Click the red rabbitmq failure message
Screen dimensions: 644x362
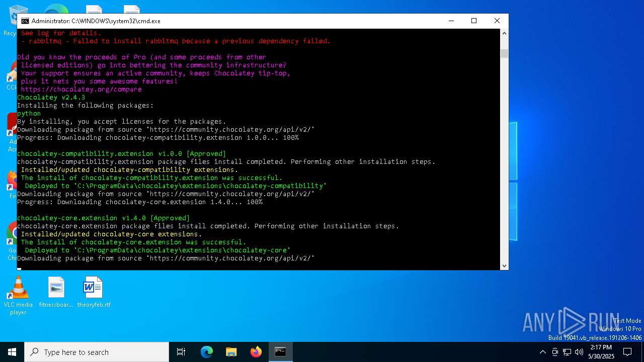[176, 41]
